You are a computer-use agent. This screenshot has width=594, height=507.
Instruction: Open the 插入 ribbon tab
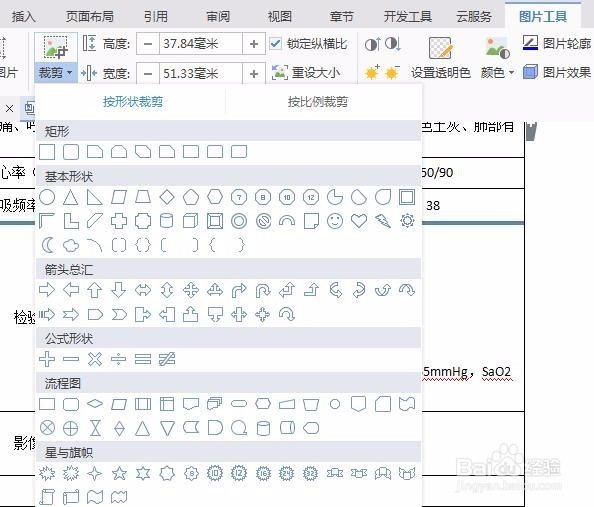[x=23, y=17]
